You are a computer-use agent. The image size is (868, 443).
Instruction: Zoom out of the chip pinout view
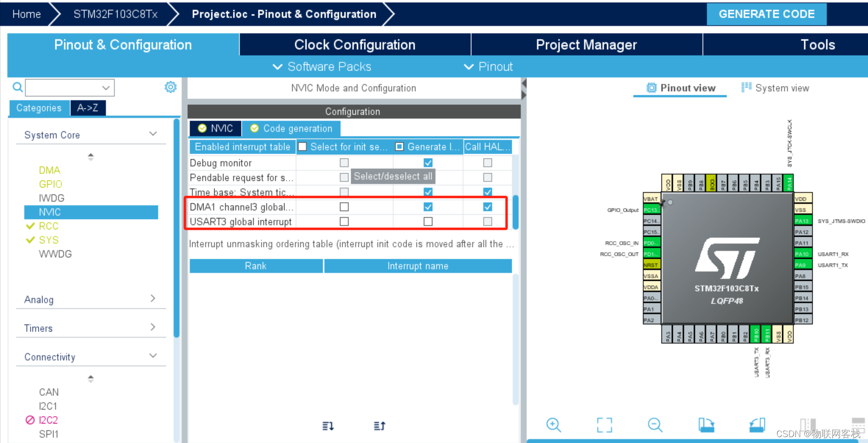[x=655, y=425]
